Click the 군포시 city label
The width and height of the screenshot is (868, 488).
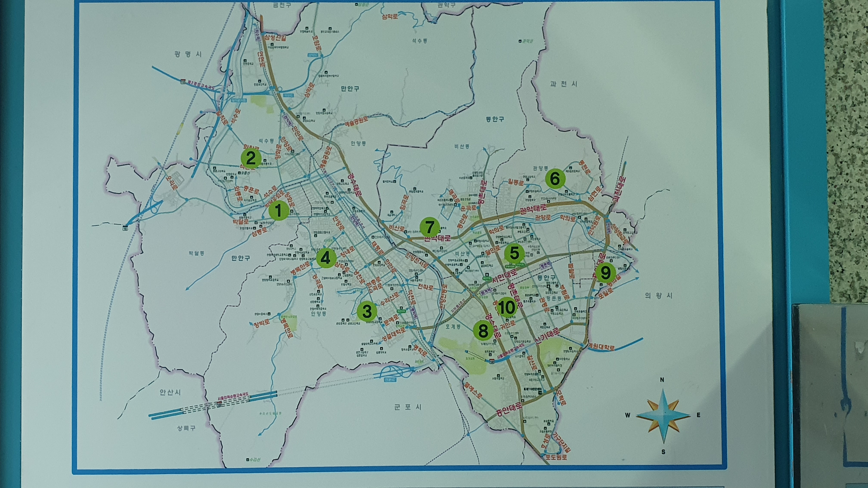(x=408, y=407)
